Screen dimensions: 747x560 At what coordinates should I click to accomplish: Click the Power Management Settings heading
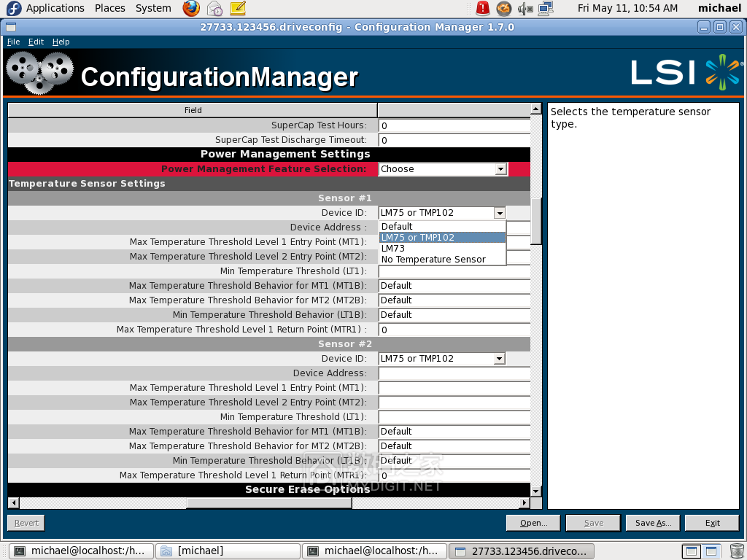[x=285, y=155]
